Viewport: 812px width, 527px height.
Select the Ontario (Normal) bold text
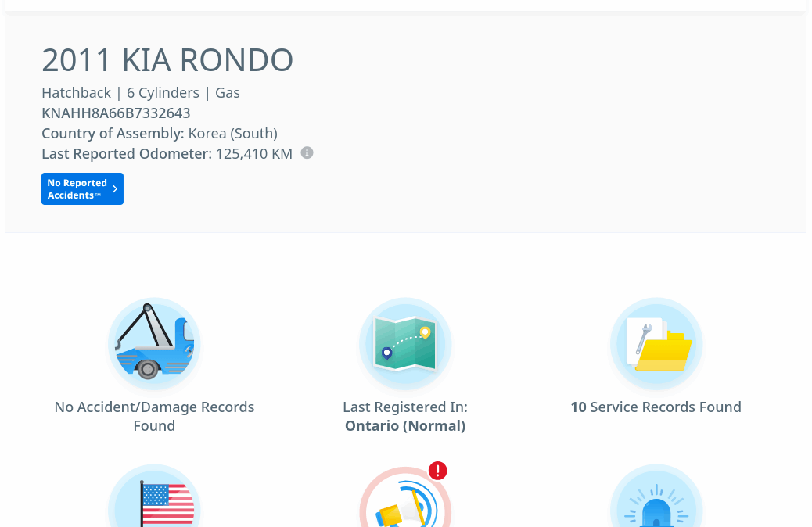[405, 426]
